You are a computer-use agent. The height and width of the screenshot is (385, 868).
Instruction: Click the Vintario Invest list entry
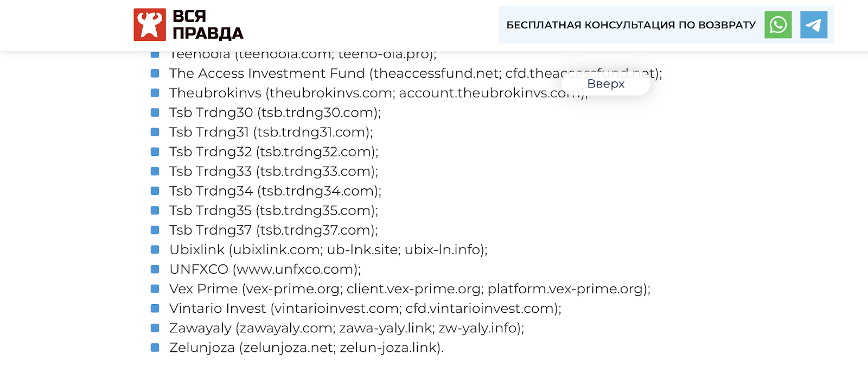[365, 308]
